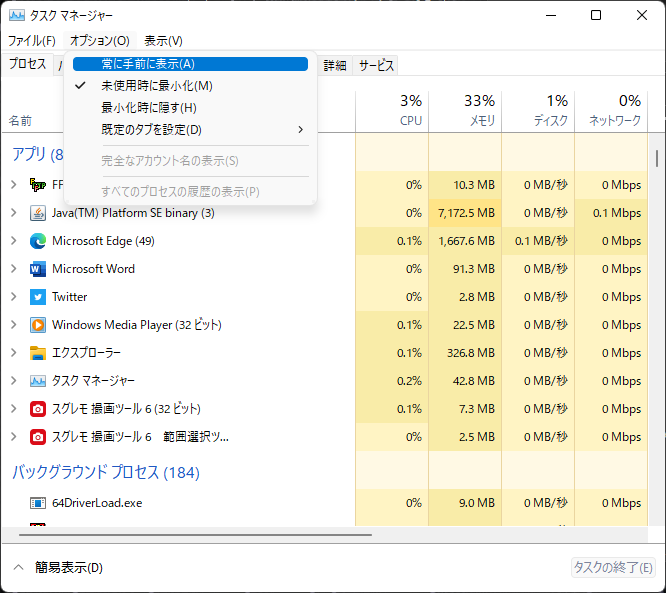Open 既定のタブを設定(D) submenu
This screenshot has width=666, height=593.
pos(190,130)
